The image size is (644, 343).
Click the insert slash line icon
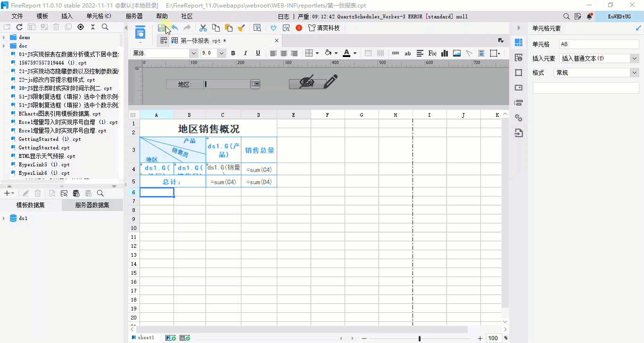click(x=469, y=53)
